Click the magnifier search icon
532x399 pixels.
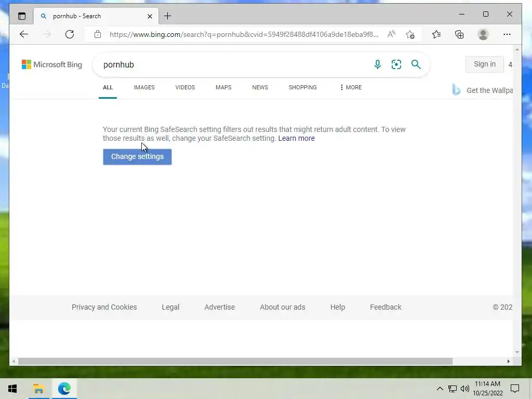point(416,64)
